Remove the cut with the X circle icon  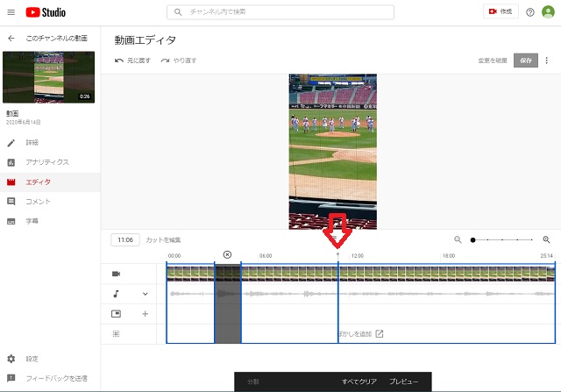(227, 254)
